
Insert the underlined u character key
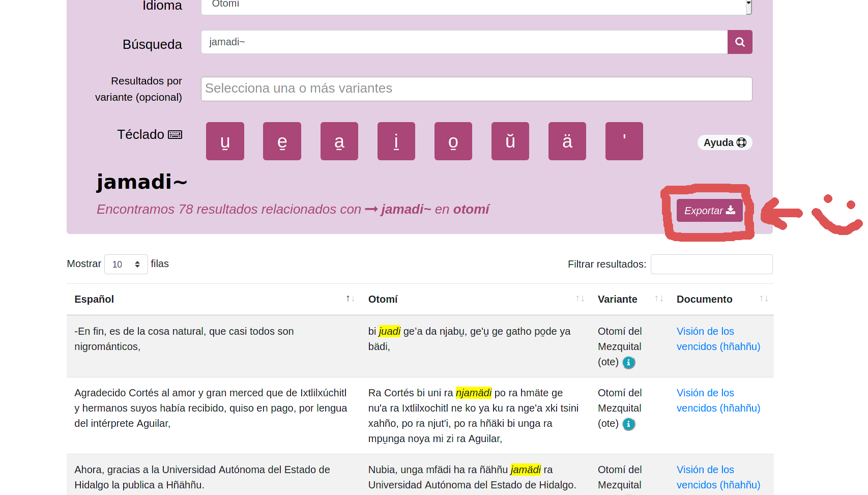pos(225,141)
